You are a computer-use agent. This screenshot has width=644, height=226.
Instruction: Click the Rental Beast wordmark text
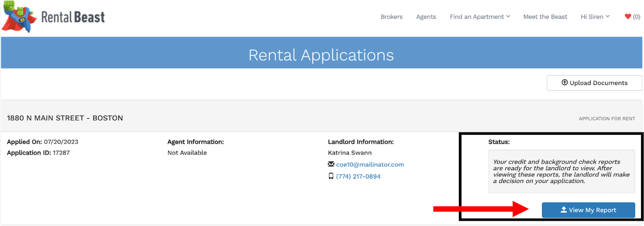coord(73,17)
